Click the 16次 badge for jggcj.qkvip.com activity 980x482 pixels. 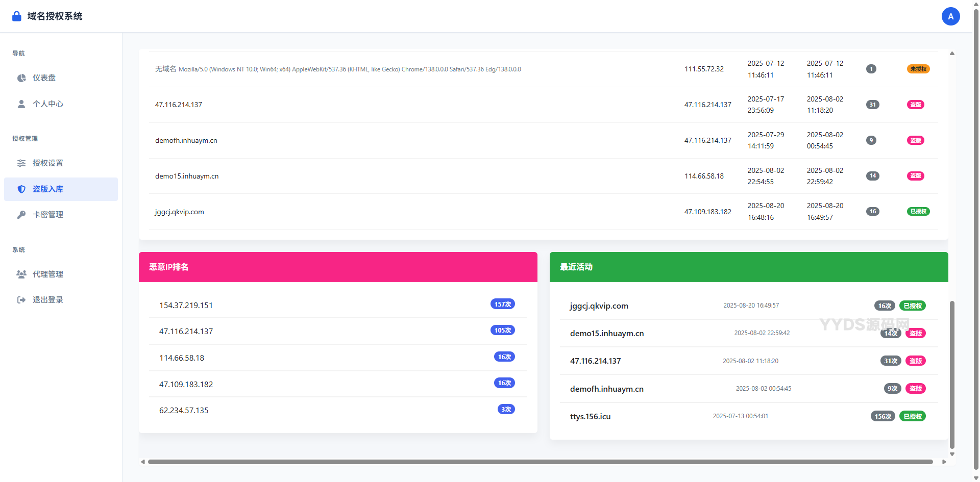(x=885, y=306)
